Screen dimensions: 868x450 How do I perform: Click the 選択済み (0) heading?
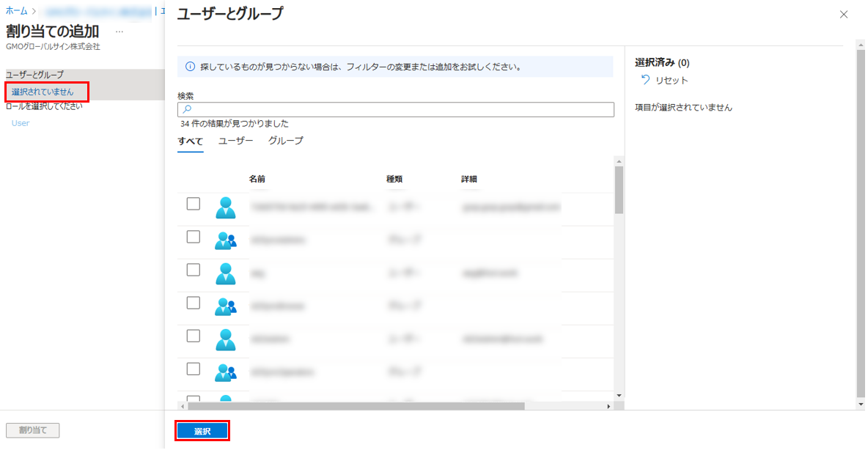click(x=662, y=62)
